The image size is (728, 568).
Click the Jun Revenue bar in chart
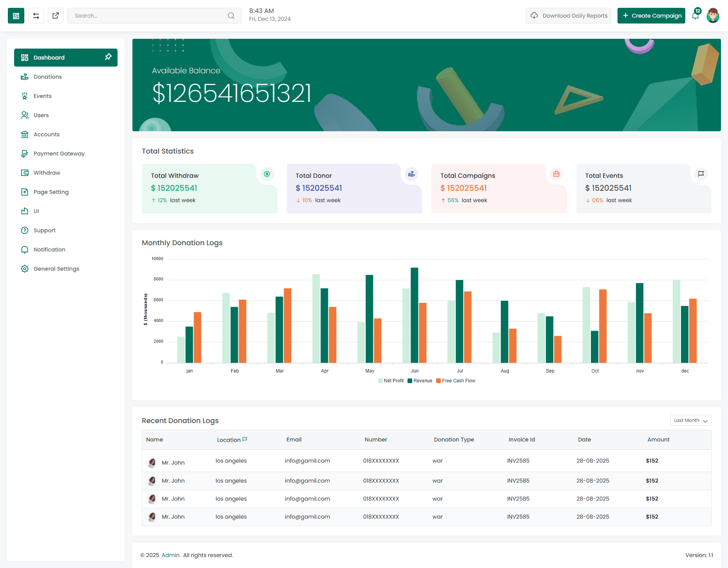tap(415, 315)
